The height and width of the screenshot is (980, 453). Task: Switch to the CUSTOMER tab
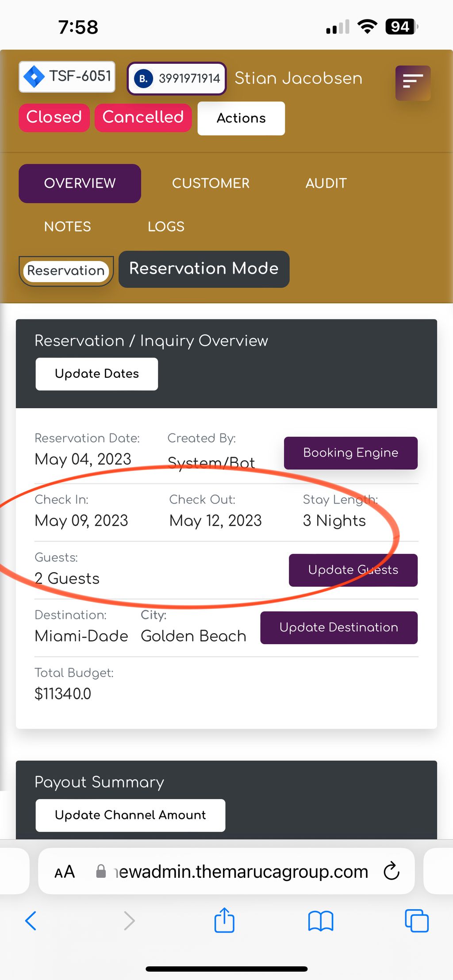click(x=211, y=183)
